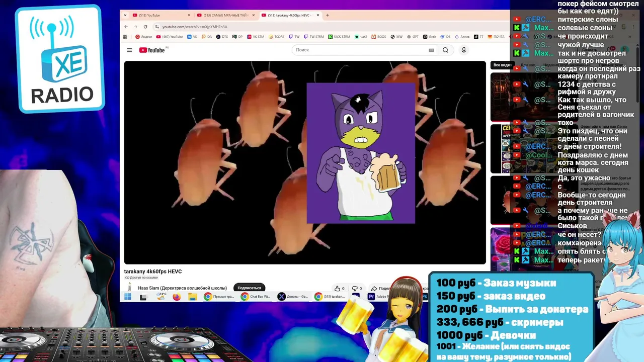Click the video title tarakany 4k60fps HEVC
The image size is (644, 362).
(x=153, y=271)
